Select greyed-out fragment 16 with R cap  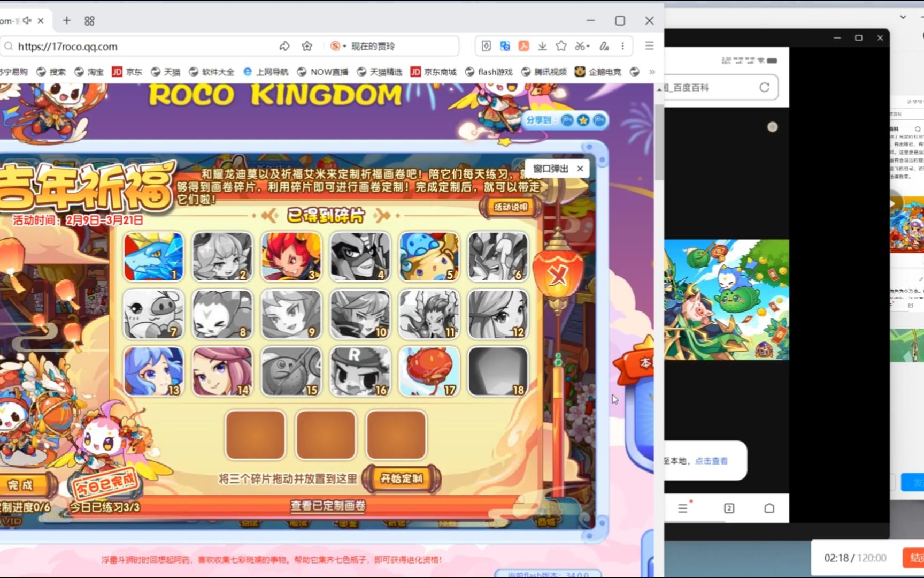coord(360,371)
